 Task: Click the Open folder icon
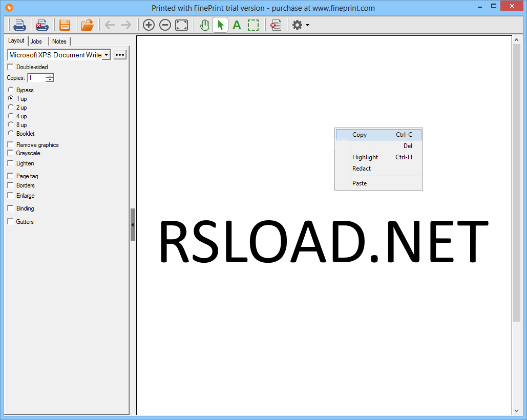88,25
